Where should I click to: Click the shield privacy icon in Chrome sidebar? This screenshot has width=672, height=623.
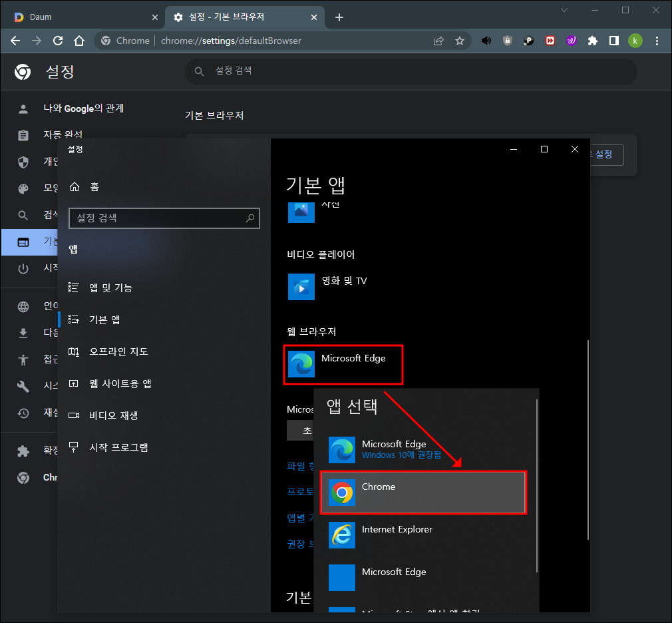coord(23,162)
